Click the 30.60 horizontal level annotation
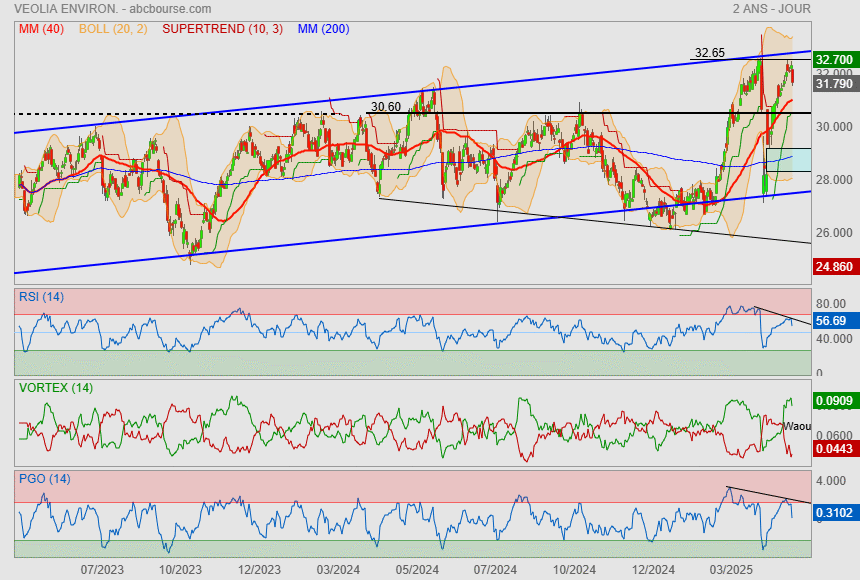This screenshot has width=860, height=580. (386, 106)
